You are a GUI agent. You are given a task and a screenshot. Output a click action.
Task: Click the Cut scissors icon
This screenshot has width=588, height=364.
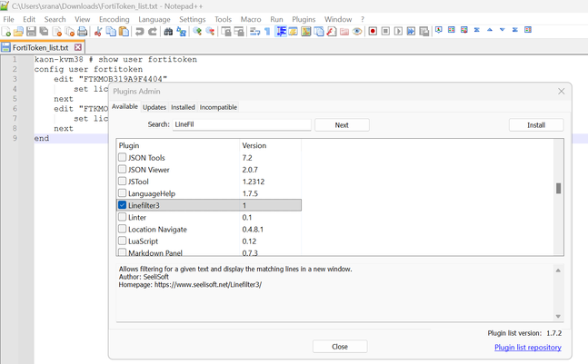pyautogui.click(x=98, y=31)
